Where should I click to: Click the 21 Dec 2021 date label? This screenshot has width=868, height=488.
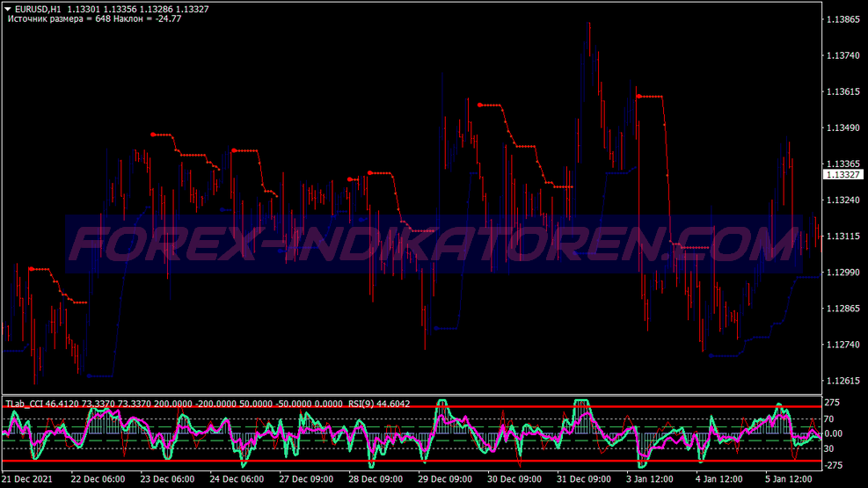(26, 479)
